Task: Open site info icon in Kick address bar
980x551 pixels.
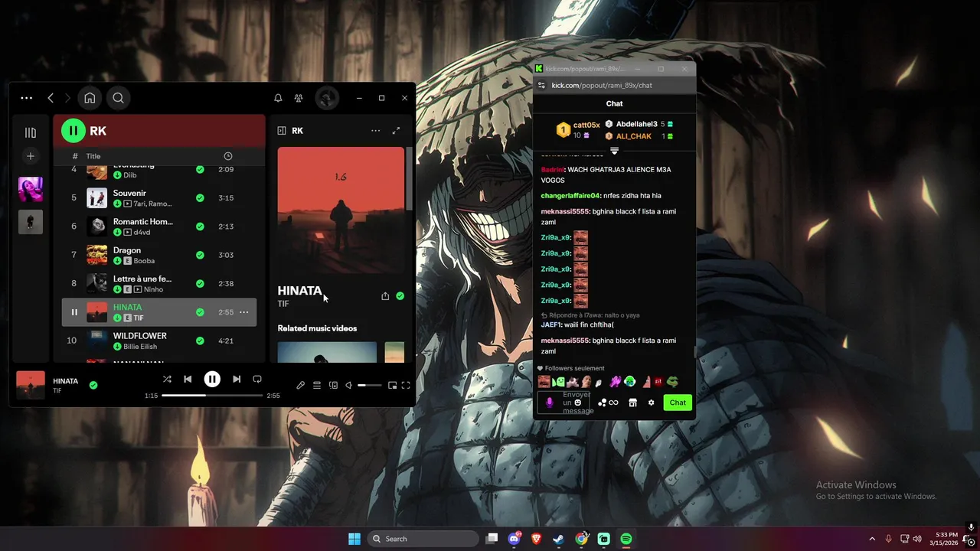Action: pyautogui.click(x=541, y=85)
